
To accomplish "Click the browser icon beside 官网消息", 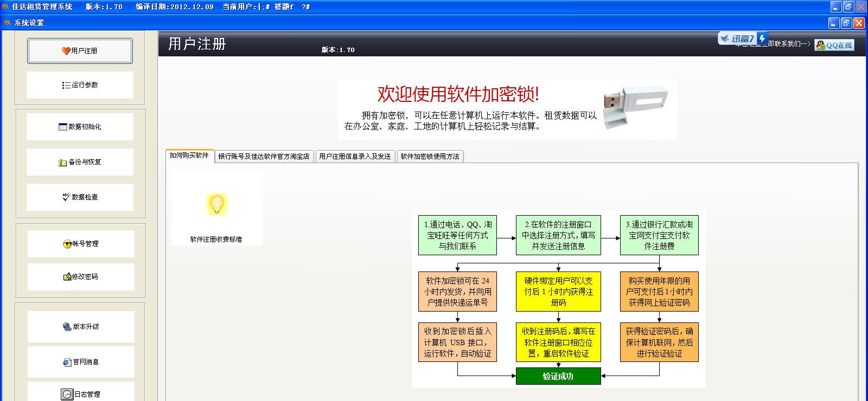I will point(67,362).
